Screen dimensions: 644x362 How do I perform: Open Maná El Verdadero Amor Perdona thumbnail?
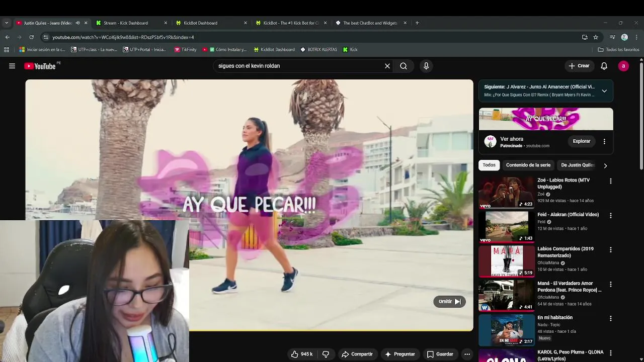click(506, 296)
